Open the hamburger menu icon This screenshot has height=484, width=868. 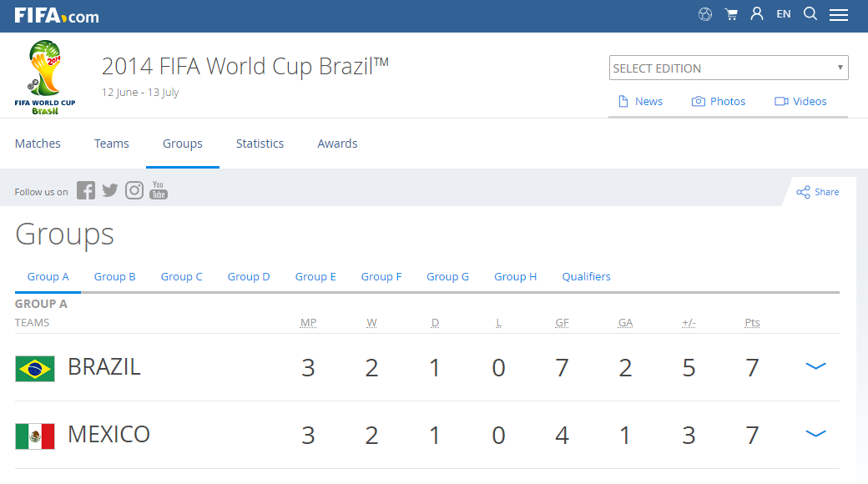[x=839, y=15]
